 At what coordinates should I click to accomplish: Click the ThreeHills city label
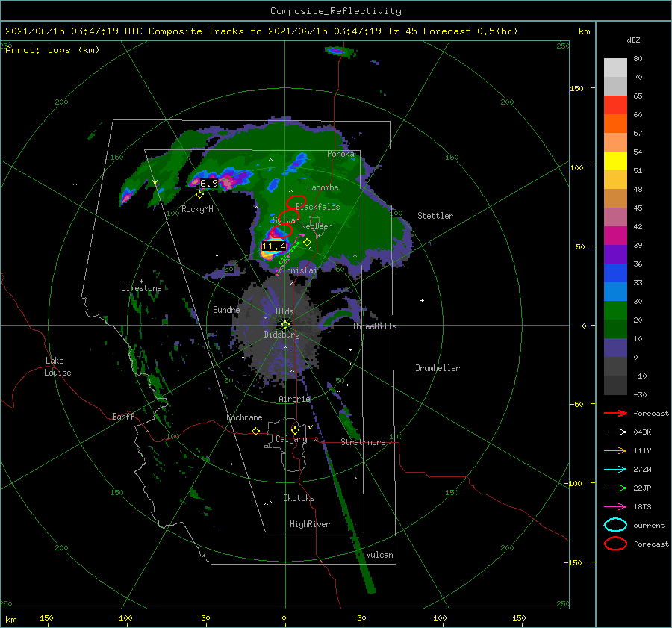coord(374,326)
